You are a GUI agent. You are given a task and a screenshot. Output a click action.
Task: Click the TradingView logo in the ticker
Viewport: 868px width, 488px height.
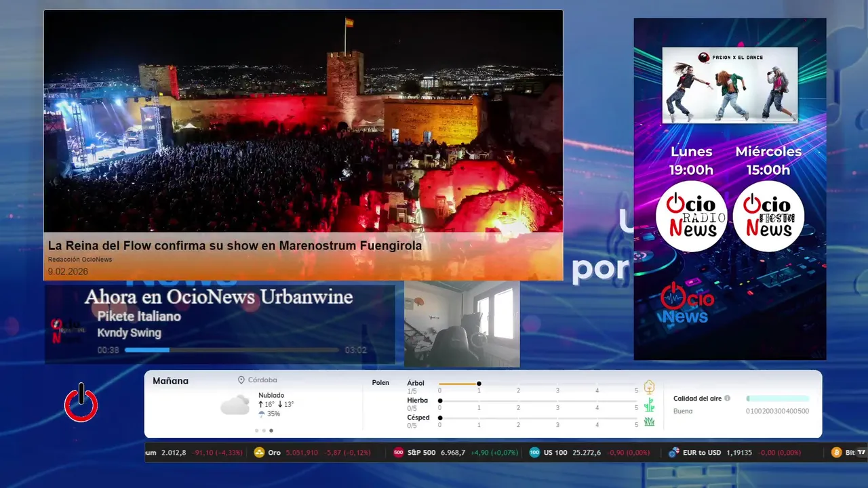coord(861,452)
